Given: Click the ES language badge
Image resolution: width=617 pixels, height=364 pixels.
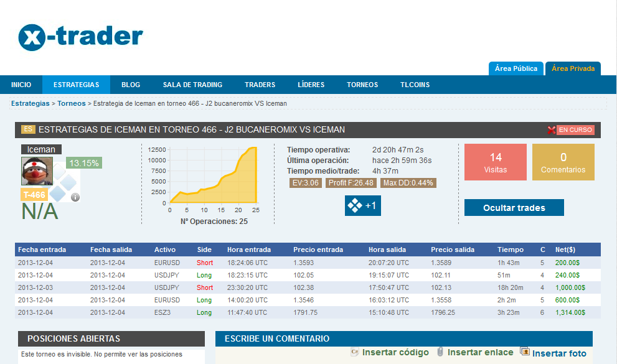Looking at the screenshot, I should (29, 129).
